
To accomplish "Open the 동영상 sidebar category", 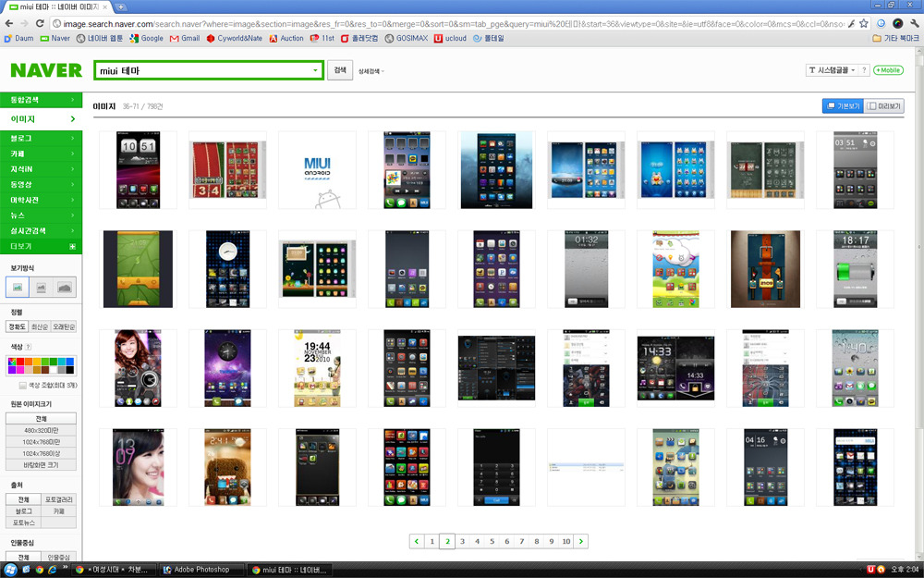I will tap(41, 184).
